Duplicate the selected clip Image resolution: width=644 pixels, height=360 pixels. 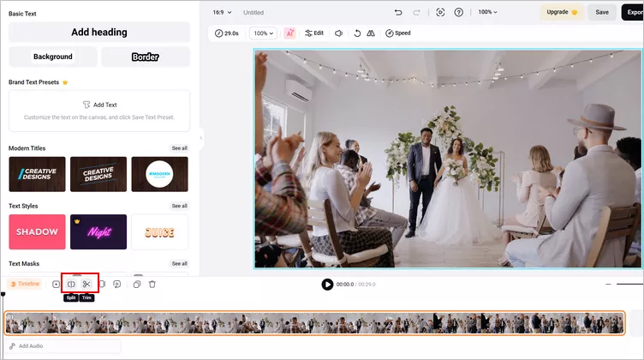[137, 284]
